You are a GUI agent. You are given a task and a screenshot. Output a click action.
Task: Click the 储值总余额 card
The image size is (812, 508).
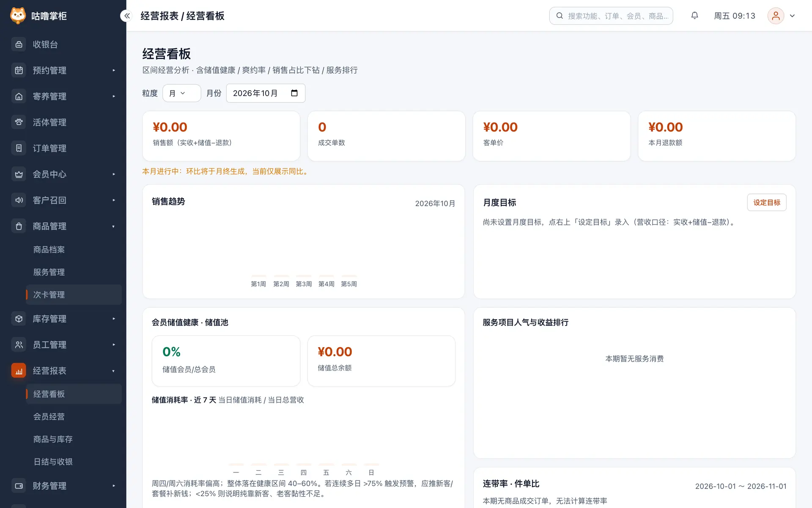pos(381,361)
